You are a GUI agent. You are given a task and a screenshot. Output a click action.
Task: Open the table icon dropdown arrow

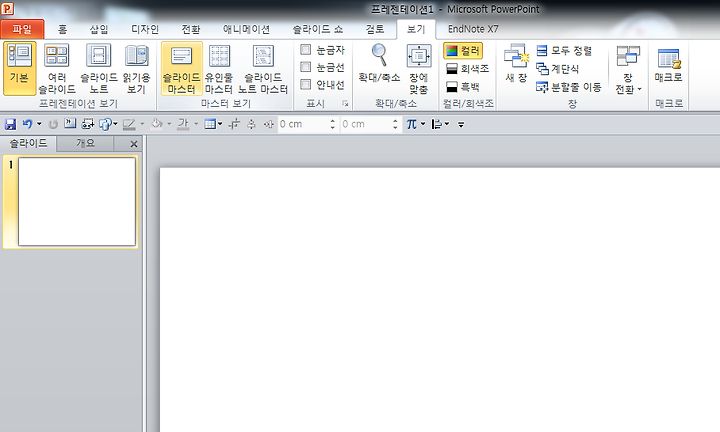point(220,124)
